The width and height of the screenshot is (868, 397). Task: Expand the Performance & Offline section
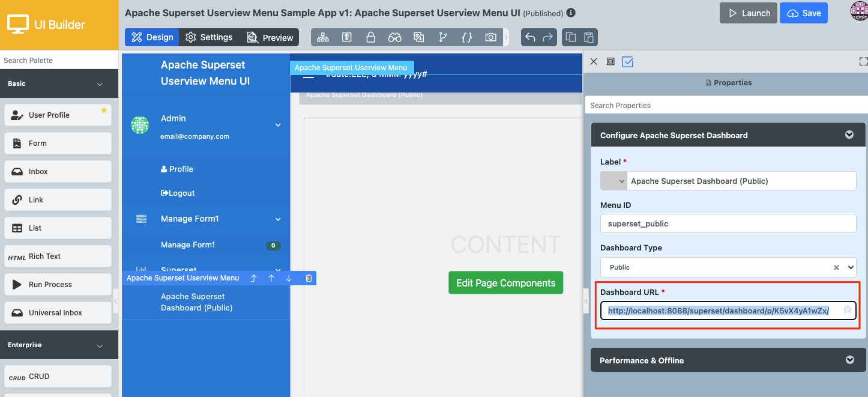tap(849, 360)
